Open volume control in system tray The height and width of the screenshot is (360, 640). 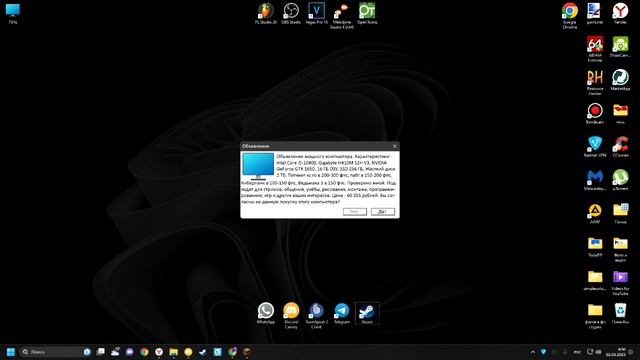click(598, 352)
